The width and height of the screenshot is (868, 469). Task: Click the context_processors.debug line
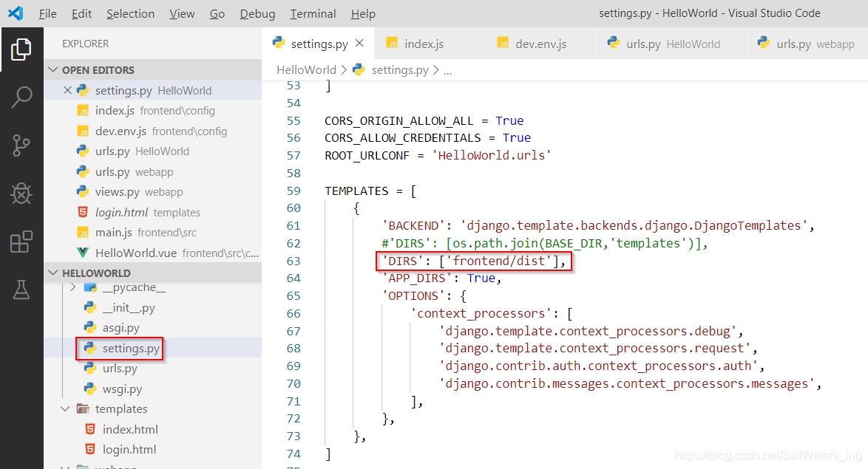pos(591,332)
